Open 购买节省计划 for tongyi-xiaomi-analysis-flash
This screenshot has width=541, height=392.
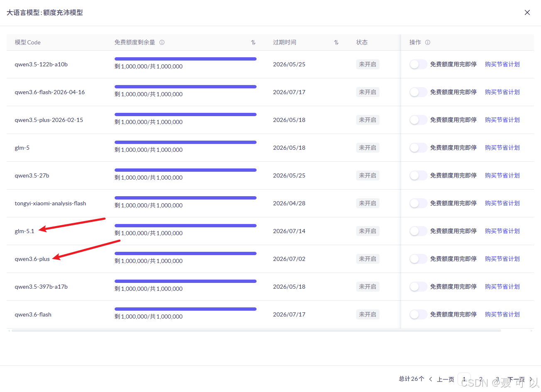[502, 203]
